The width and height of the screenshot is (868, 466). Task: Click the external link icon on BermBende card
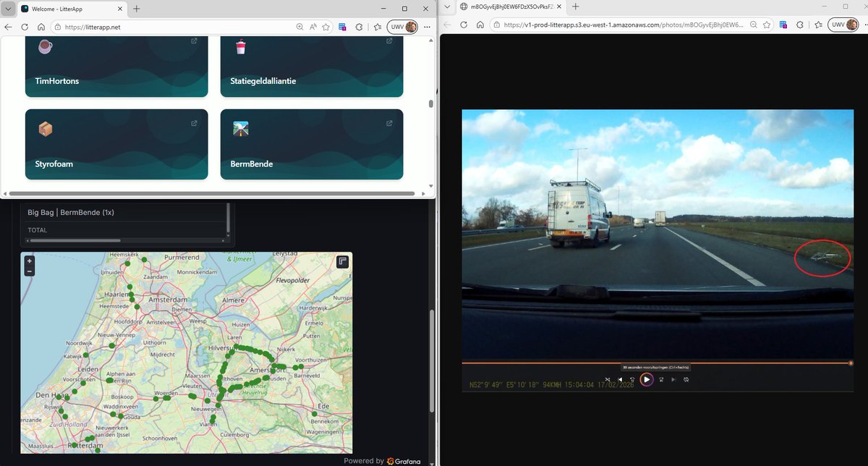click(x=389, y=123)
